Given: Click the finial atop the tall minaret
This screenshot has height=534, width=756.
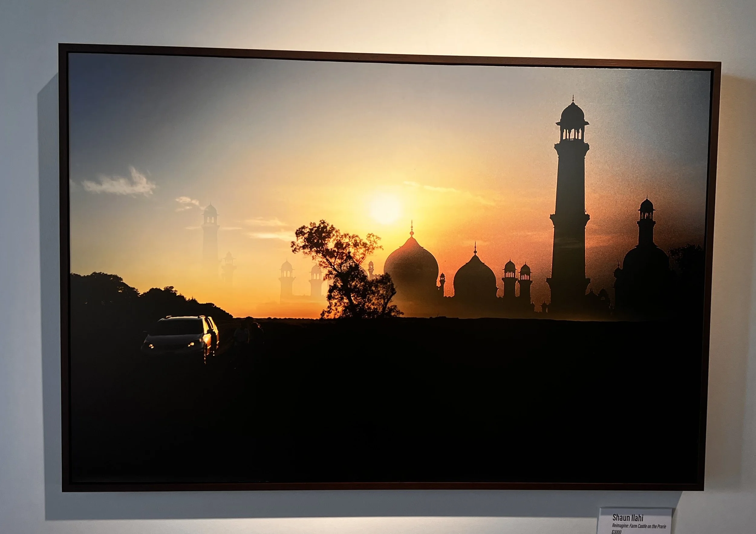Looking at the screenshot, I should 573,99.
